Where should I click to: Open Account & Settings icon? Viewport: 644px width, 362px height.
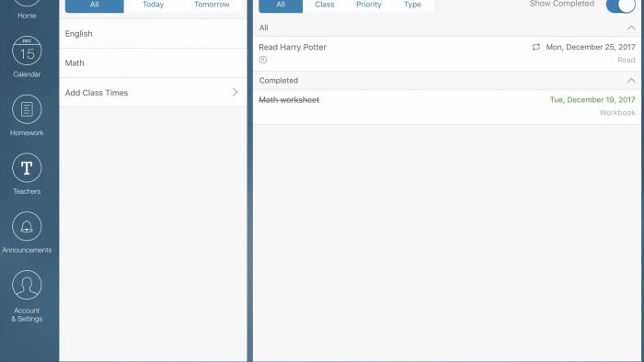(x=27, y=285)
